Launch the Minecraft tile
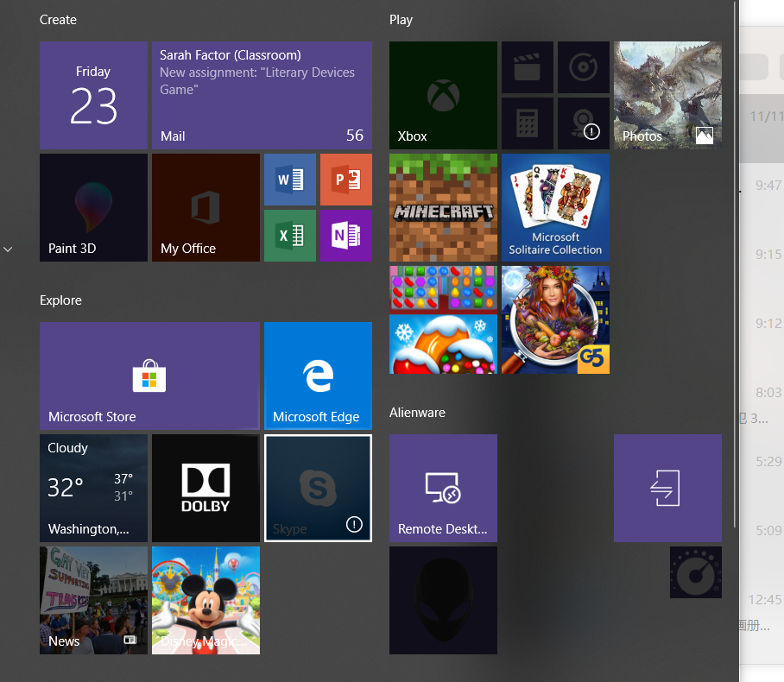 click(443, 207)
